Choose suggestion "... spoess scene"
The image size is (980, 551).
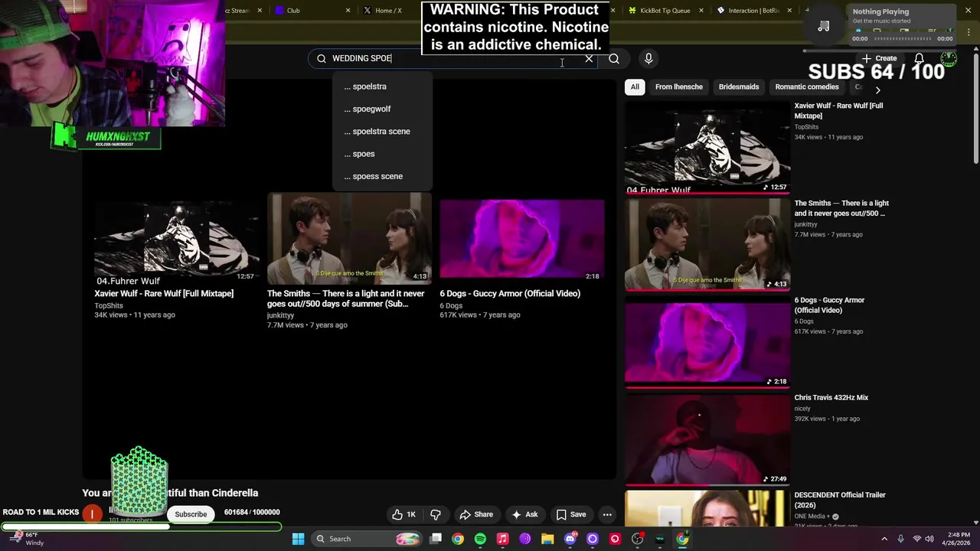pos(382,176)
